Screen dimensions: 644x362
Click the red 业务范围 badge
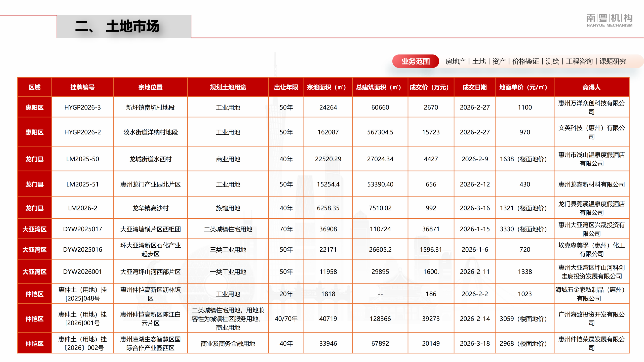[x=415, y=61]
